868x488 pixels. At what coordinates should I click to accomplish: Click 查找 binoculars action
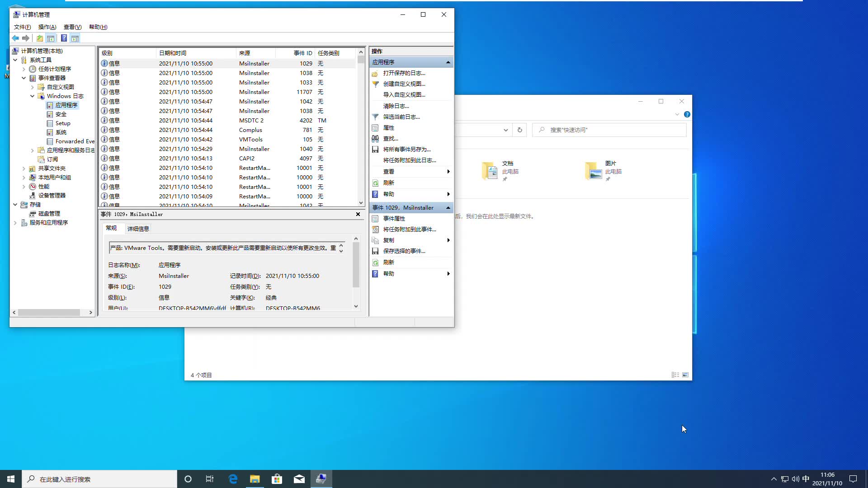pos(391,139)
